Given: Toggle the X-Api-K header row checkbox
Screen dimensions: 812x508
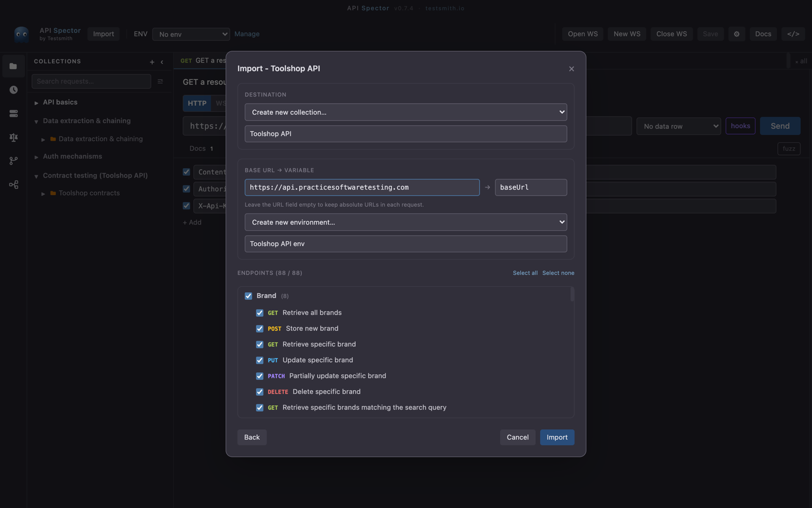Looking at the screenshot, I should pos(186,206).
